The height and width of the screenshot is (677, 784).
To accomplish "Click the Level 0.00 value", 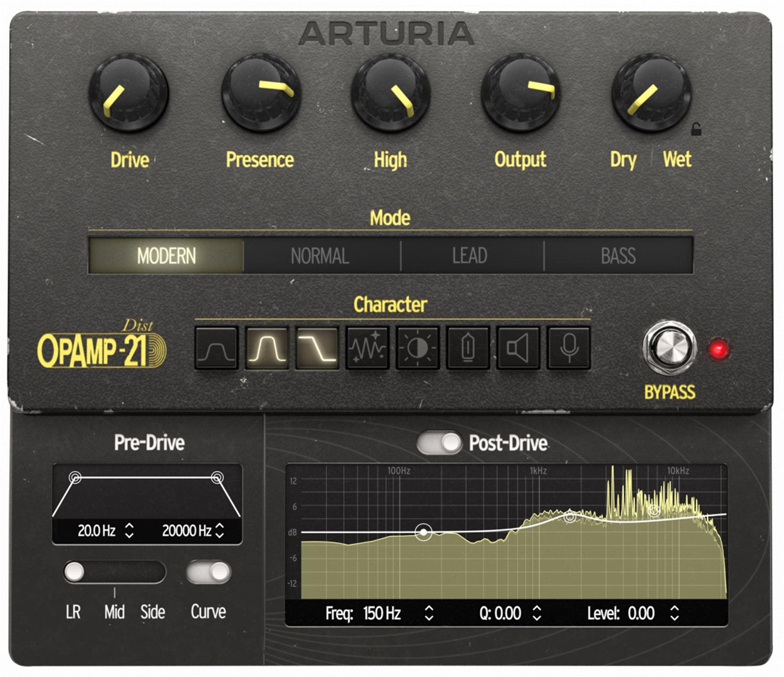I will [641, 613].
